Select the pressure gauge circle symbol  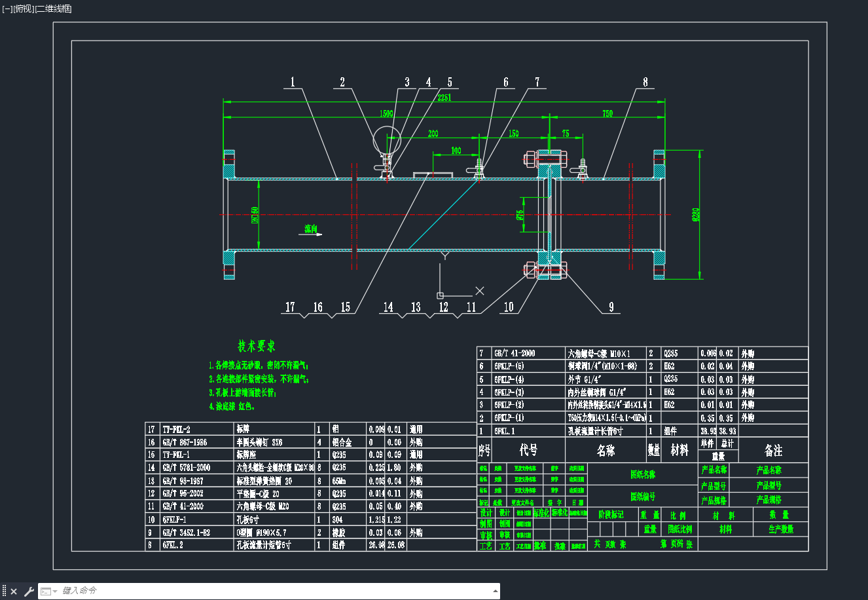point(386,139)
